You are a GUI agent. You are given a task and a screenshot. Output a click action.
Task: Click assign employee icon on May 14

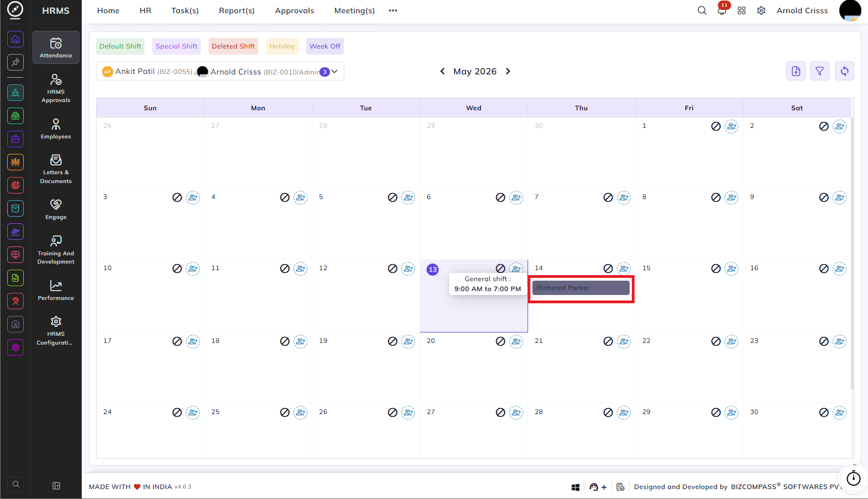(624, 269)
